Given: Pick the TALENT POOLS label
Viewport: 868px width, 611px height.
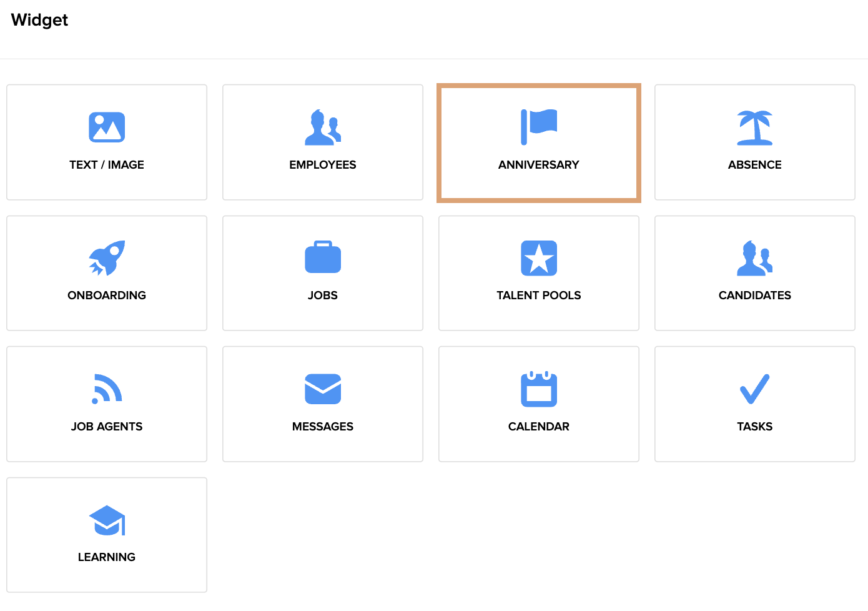Looking at the screenshot, I should pyautogui.click(x=539, y=296).
